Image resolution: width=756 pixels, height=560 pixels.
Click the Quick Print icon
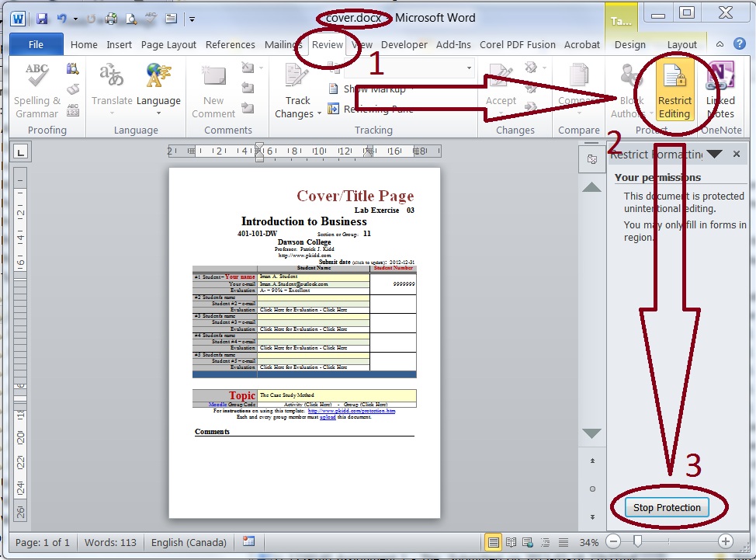tap(111, 19)
